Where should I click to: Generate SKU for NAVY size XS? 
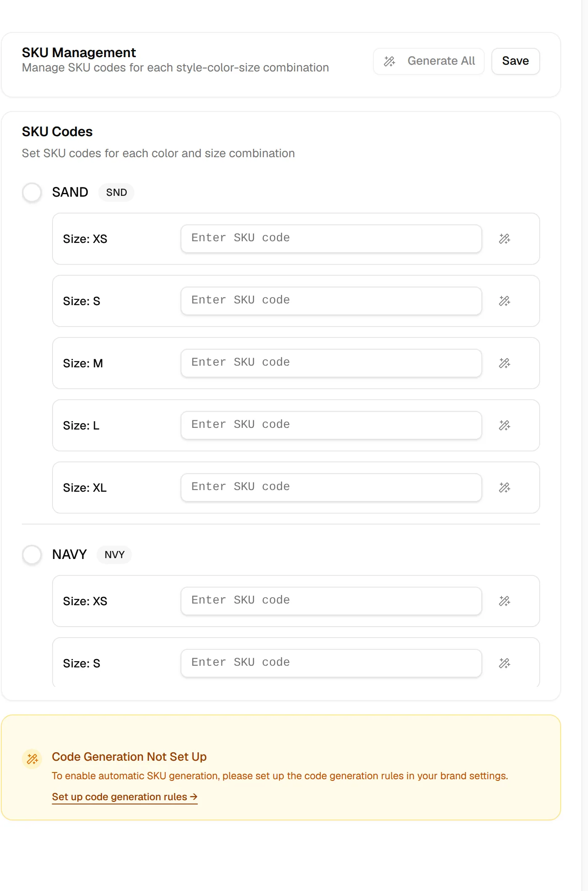click(x=504, y=601)
